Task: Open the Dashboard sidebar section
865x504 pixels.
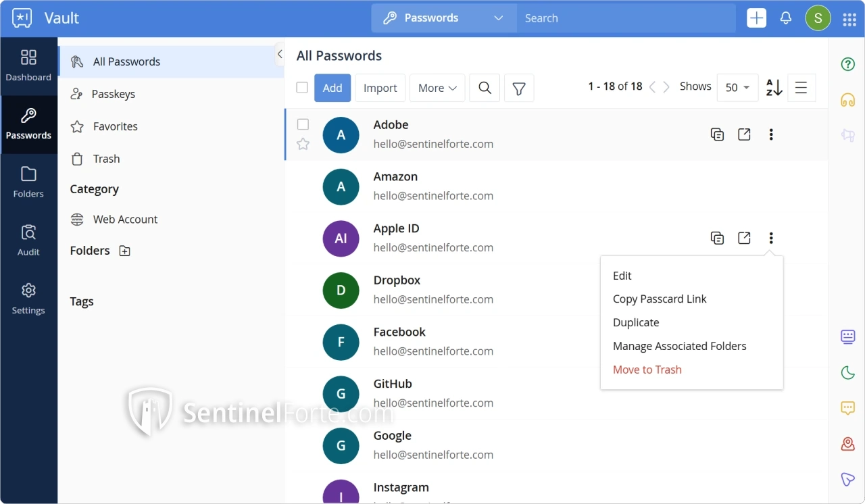Action: (28, 66)
